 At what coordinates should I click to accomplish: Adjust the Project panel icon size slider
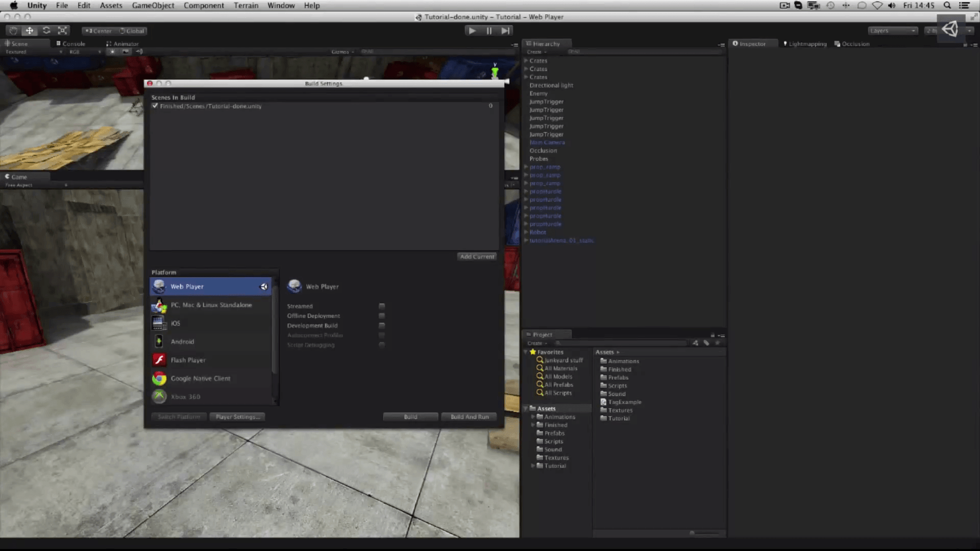click(704, 533)
